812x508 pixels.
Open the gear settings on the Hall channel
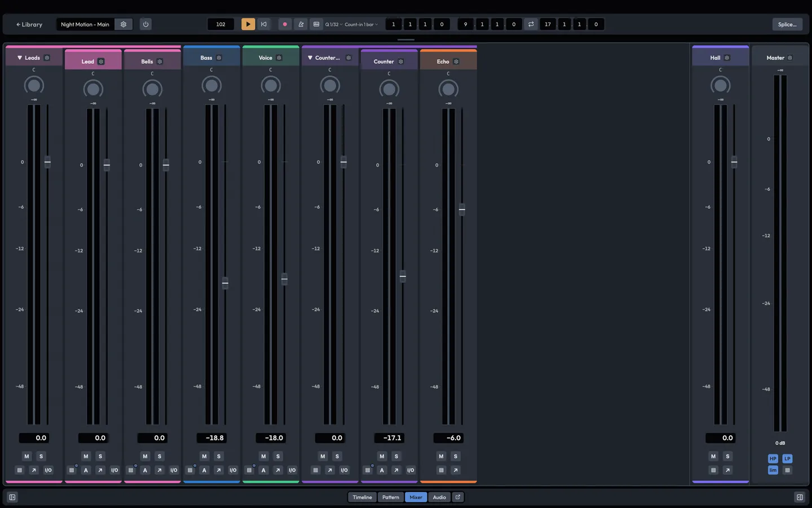coord(727,58)
